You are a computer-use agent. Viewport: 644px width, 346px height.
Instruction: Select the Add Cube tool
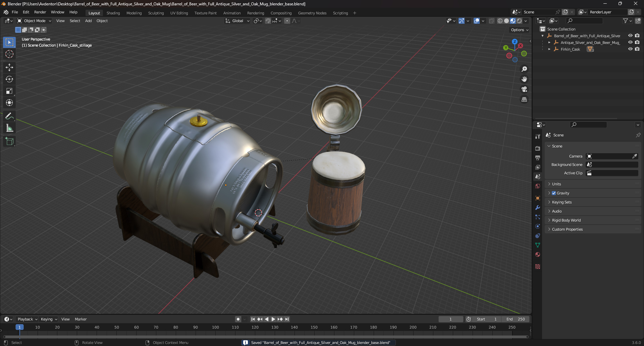pyautogui.click(x=9, y=141)
